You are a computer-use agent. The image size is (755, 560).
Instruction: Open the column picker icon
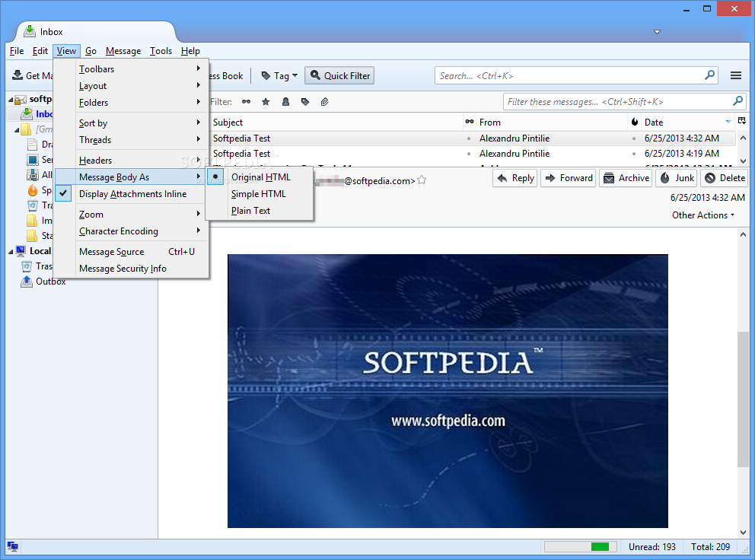pos(742,121)
